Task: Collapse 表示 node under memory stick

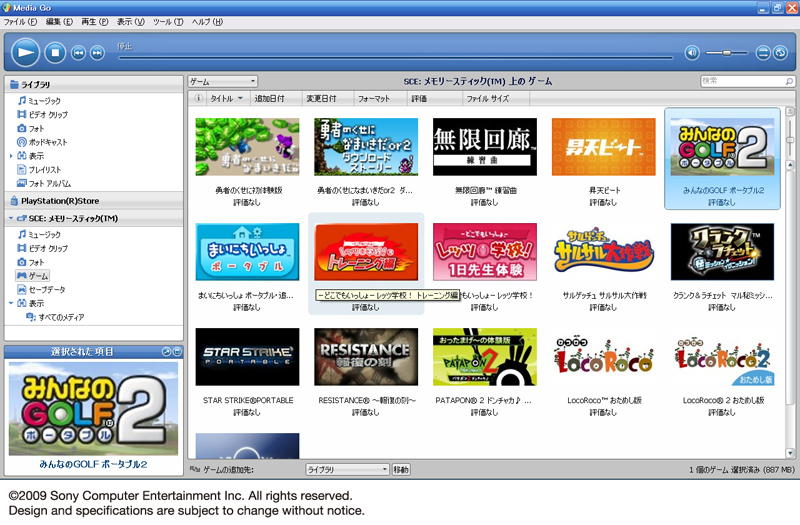Action: pyautogui.click(x=11, y=303)
